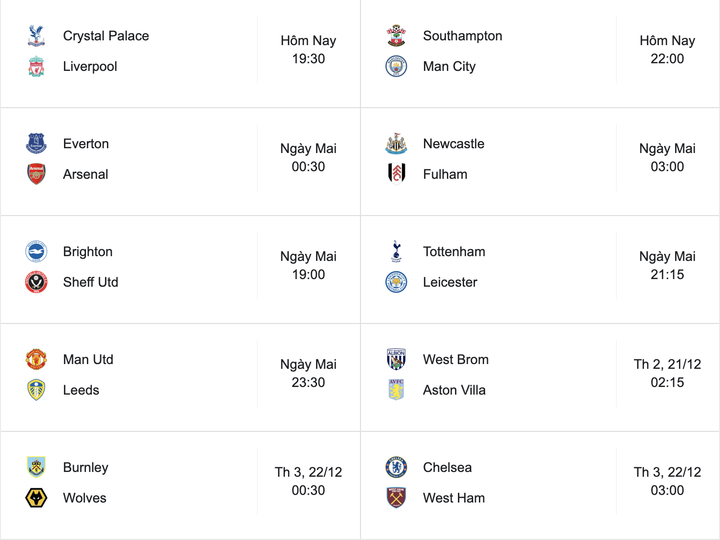Select the Sheff Utd team name
720x540 pixels.
coord(90,282)
